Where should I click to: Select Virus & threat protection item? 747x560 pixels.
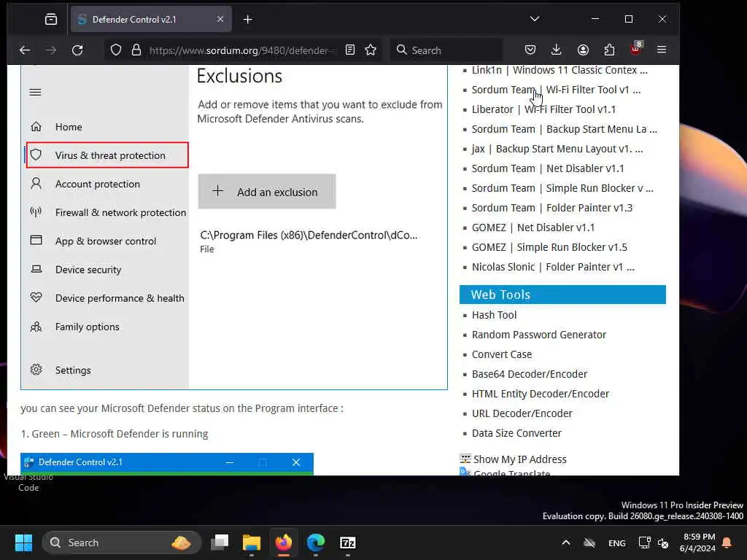coord(107,155)
